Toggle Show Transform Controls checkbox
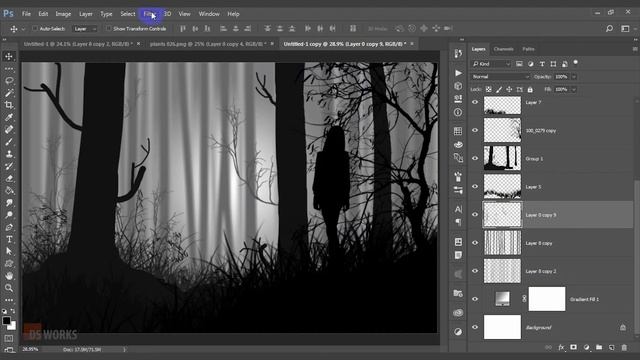This screenshot has height=360, width=640. [109, 29]
